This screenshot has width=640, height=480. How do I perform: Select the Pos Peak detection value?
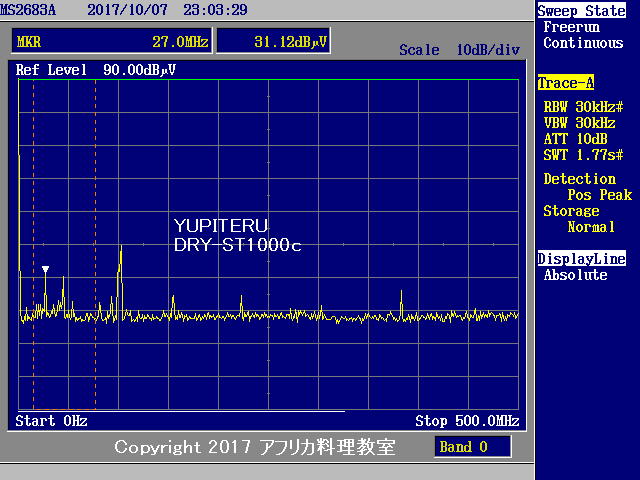(x=600, y=195)
